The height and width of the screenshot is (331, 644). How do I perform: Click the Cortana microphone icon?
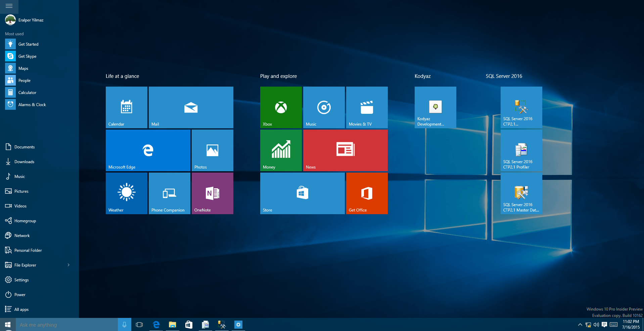point(124,325)
